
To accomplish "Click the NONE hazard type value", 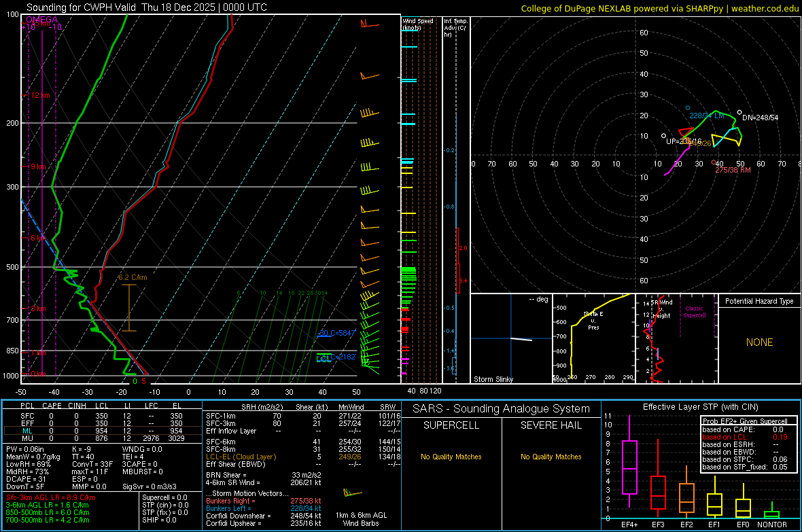I will coord(759,342).
